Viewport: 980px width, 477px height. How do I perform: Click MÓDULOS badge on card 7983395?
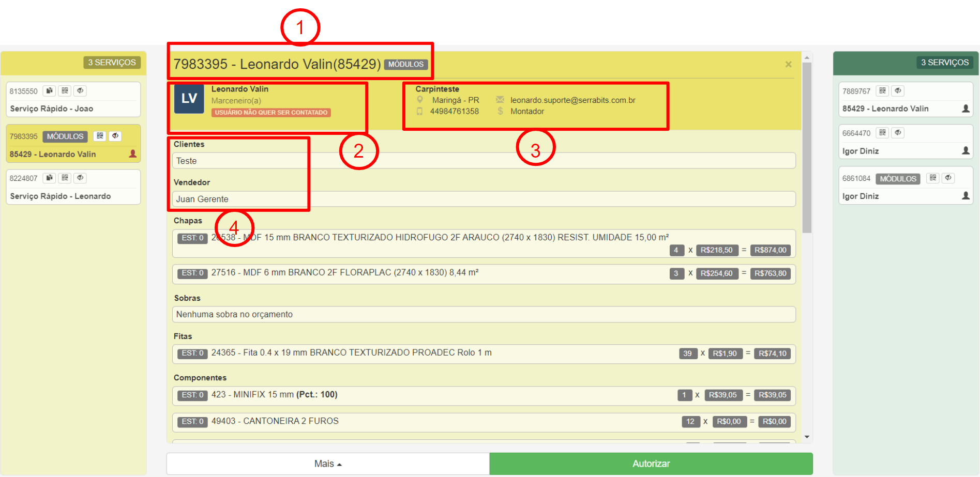65,136
